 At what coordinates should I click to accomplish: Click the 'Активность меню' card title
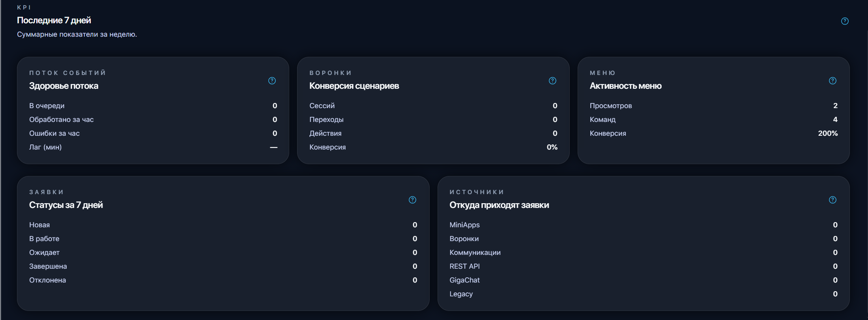[625, 86]
